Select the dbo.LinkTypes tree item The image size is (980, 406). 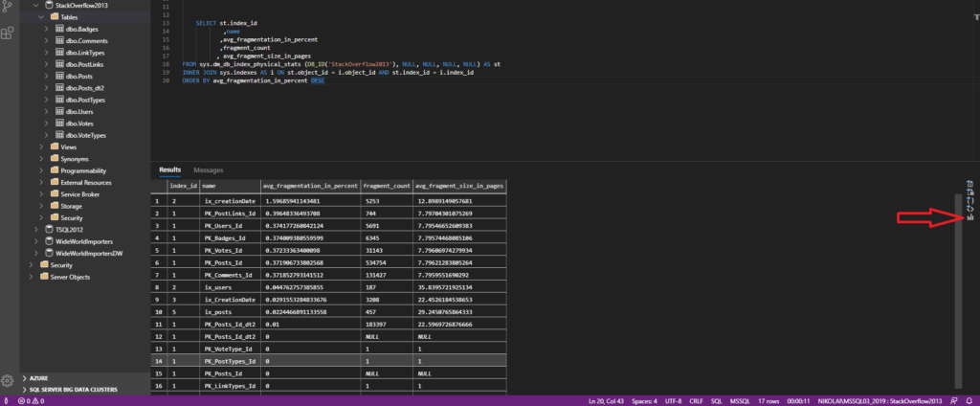[x=85, y=53]
